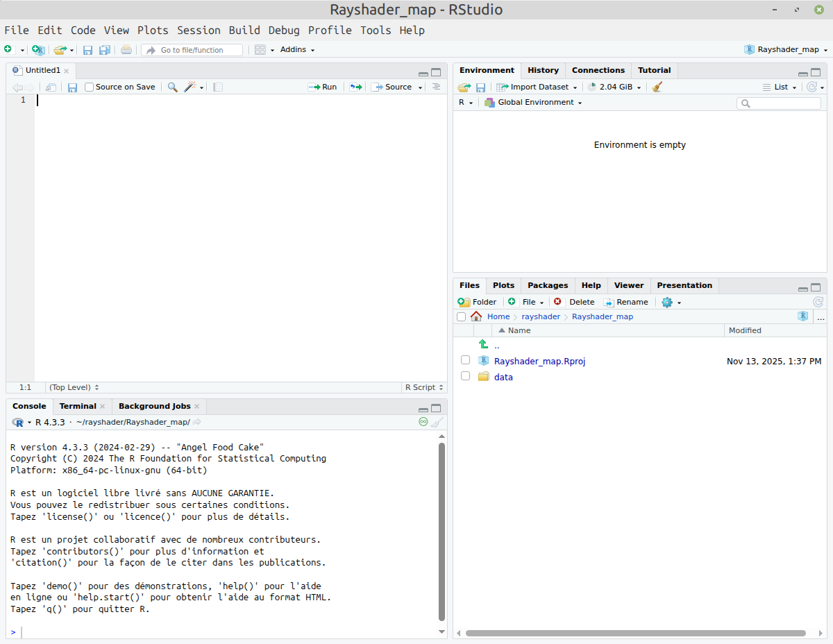The width and height of the screenshot is (833, 644).
Task: Re-run the previous code region
Action: click(354, 86)
